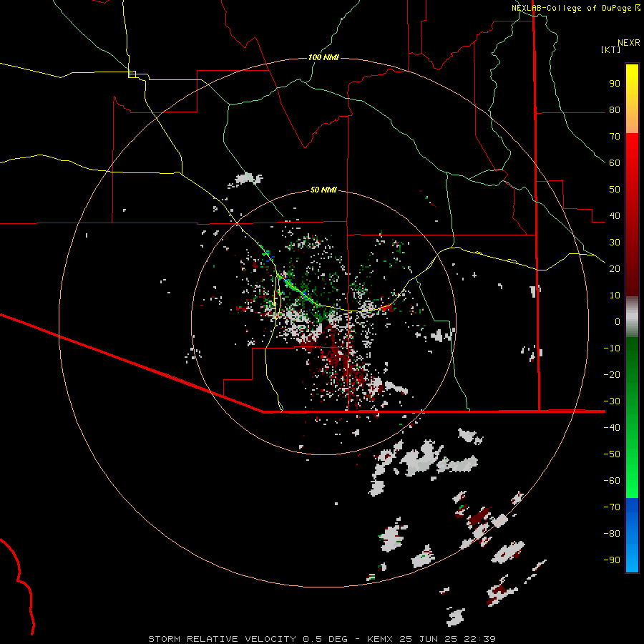Select the positive 60 scale value

pos(615,163)
